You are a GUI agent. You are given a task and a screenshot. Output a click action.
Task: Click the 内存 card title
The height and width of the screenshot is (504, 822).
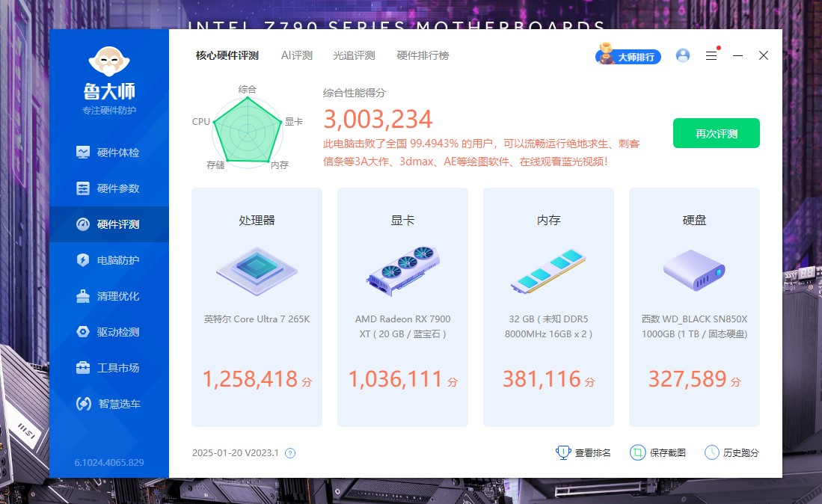(x=548, y=221)
